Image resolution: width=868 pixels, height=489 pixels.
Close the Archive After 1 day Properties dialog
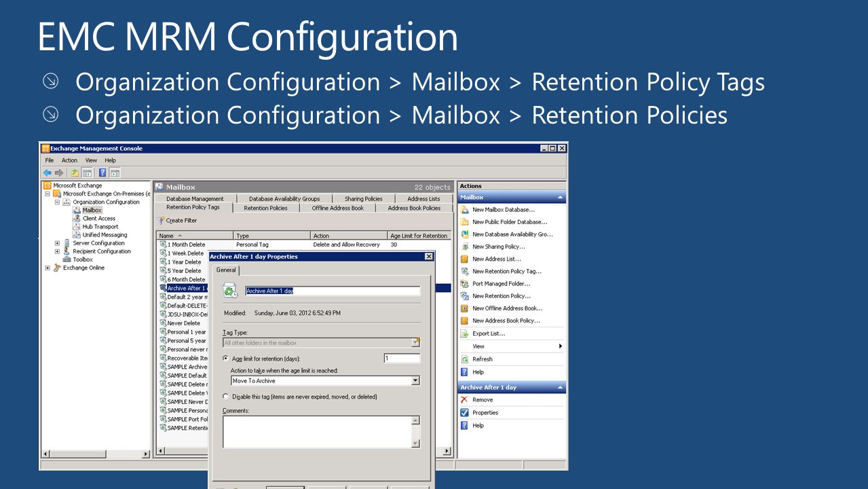[x=428, y=257]
